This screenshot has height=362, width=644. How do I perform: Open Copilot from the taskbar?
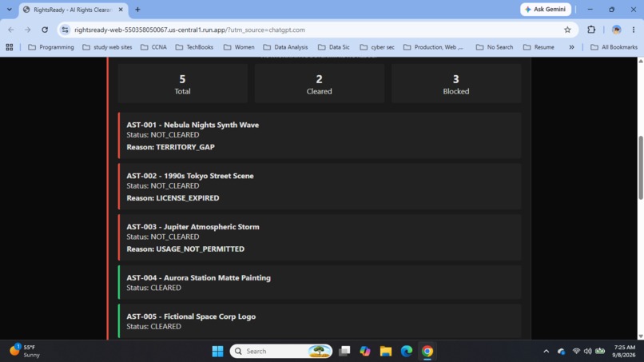364,352
